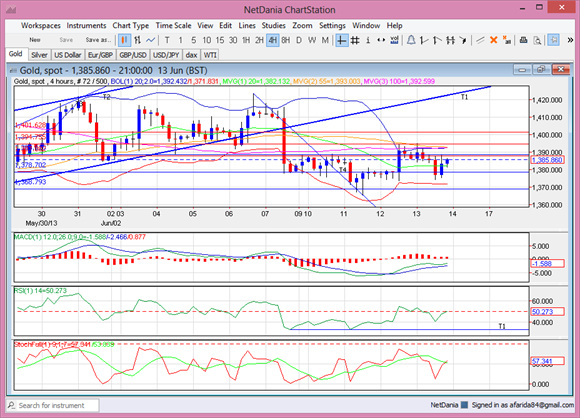Viewport: 580px width, 418px height.
Task: Switch to 15 minute time scale
Action: point(220,40)
